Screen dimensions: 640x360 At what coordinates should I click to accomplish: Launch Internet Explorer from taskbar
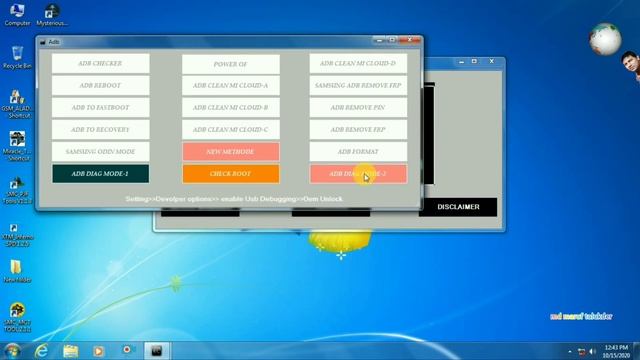point(42,351)
